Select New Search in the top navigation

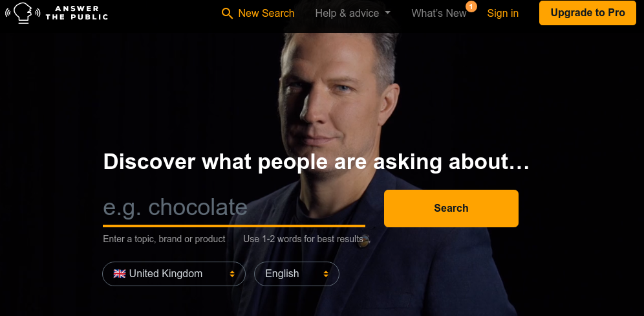point(258,13)
